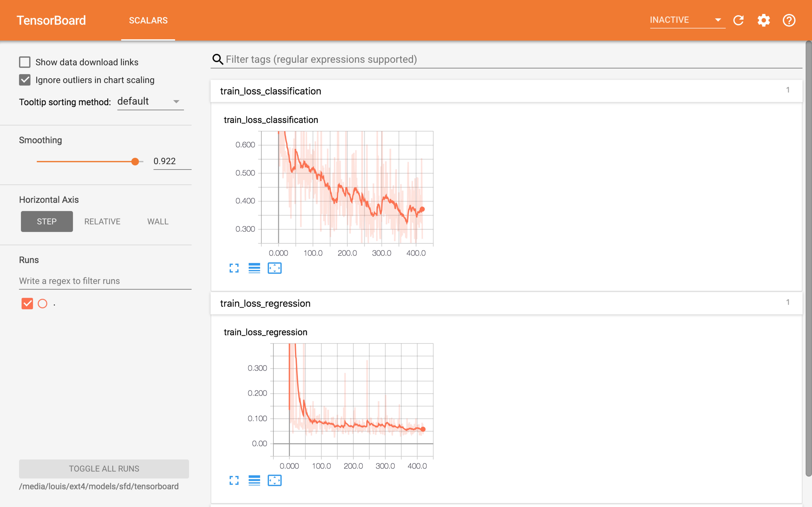Click the TensorBoard refresh icon
Screen dimensions: 812x507
pos(740,20)
